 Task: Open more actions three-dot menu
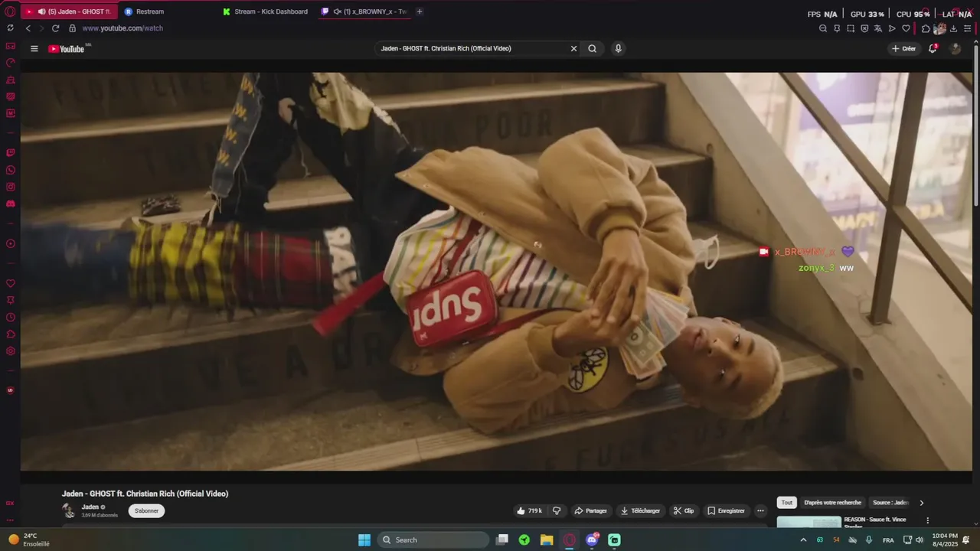760,510
